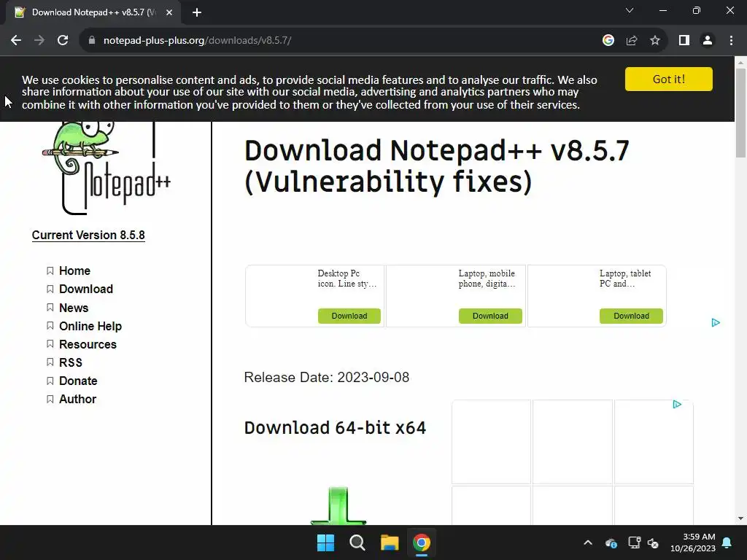Click the scrollbar down arrow

coord(741,518)
